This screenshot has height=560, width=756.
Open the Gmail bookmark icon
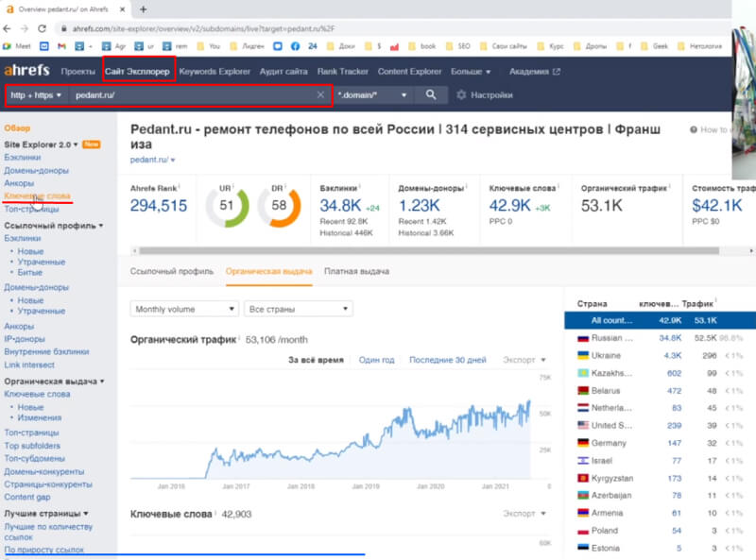point(61,46)
